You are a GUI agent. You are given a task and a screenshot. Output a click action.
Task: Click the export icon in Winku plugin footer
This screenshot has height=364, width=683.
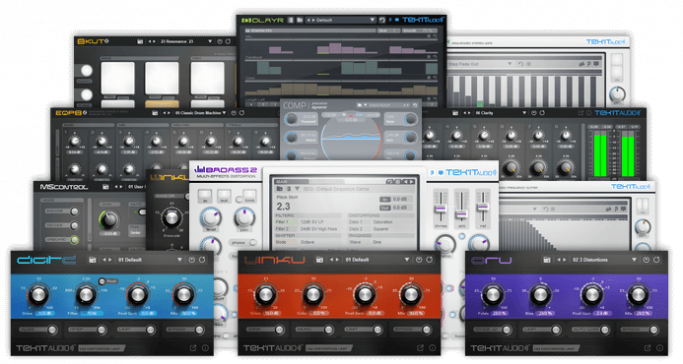tap(420, 348)
